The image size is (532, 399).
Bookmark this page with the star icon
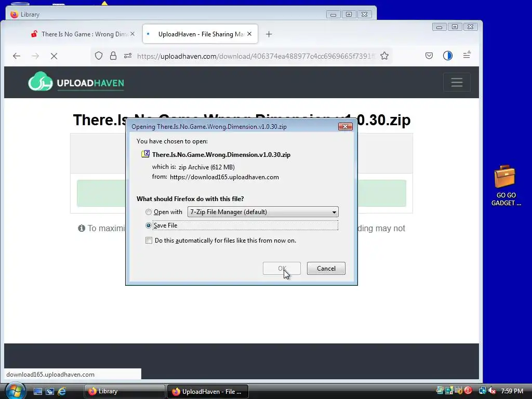click(384, 56)
